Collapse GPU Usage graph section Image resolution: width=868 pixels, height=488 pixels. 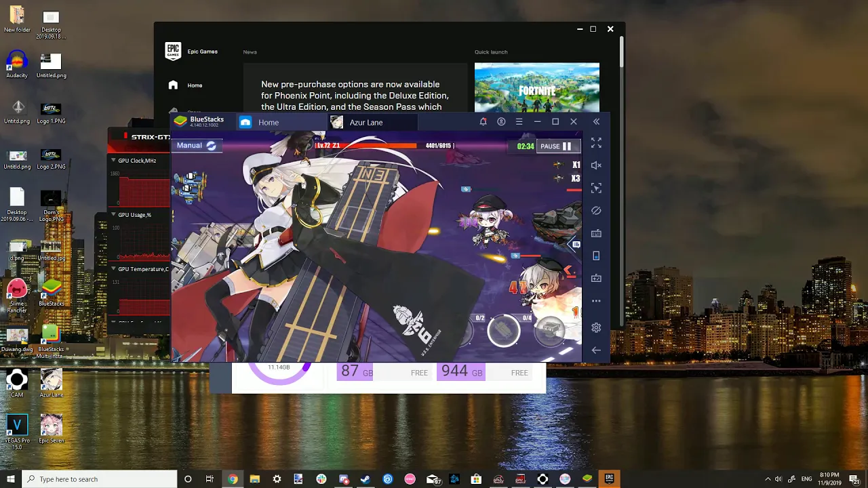(113, 215)
